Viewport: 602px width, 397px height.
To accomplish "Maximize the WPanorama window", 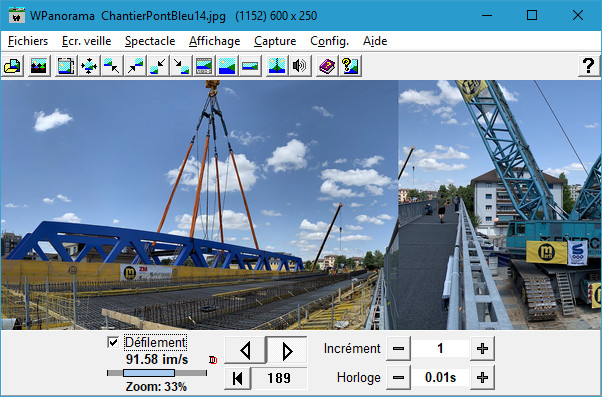I will pos(532,16).
